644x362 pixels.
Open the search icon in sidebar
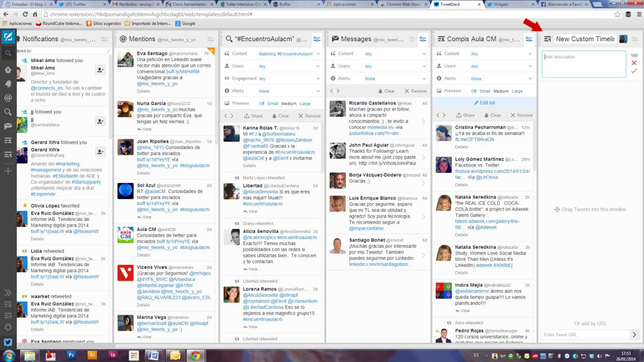click(8, 53)
